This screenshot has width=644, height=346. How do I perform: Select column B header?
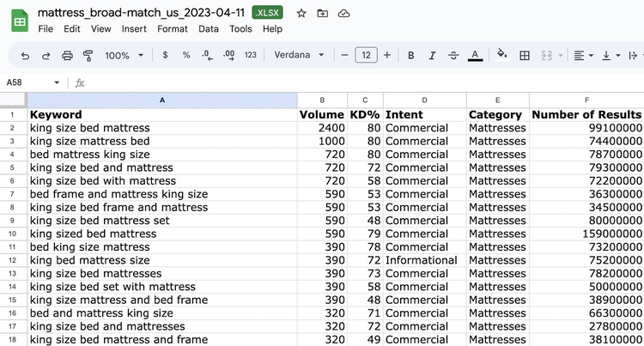(x=322, y=100)
